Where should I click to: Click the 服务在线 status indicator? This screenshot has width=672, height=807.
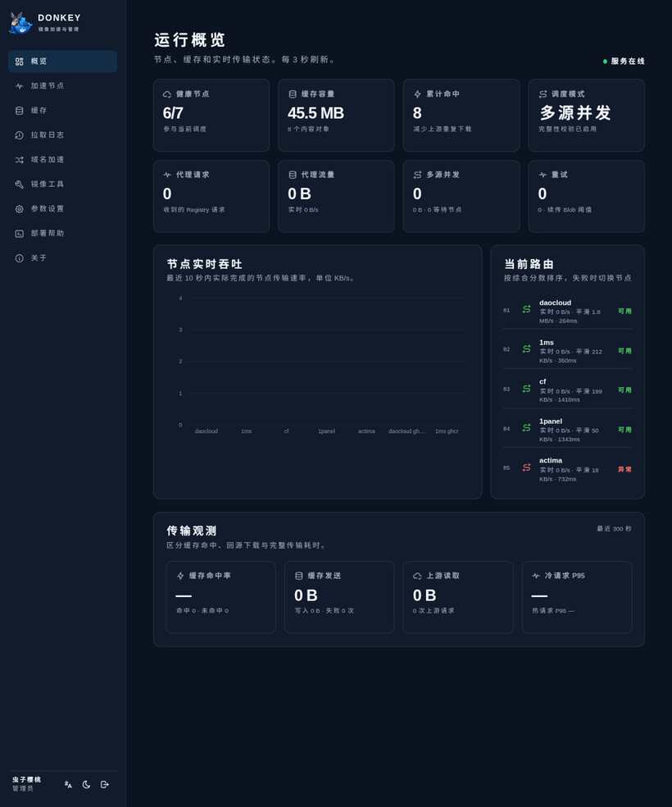coord(624,62)
